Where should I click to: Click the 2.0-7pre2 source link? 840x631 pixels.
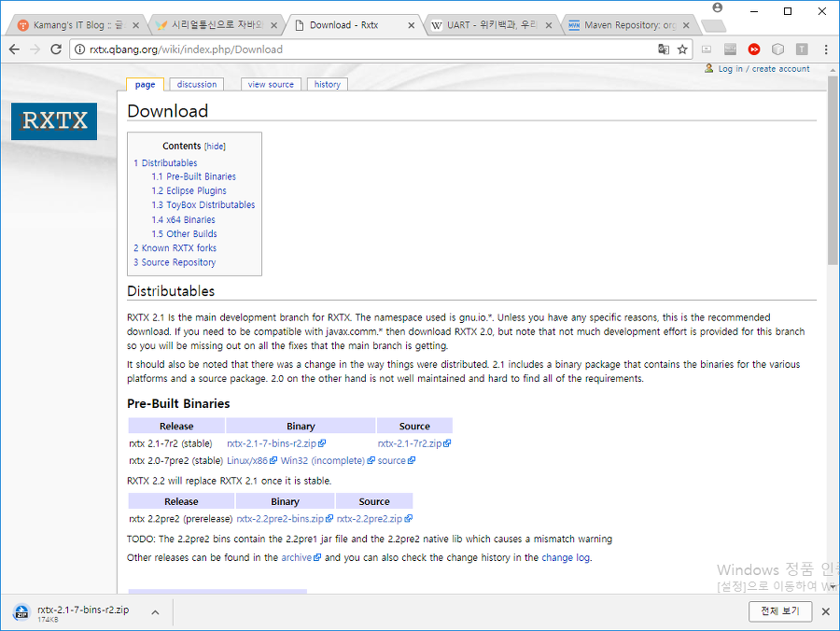point(396,461)
